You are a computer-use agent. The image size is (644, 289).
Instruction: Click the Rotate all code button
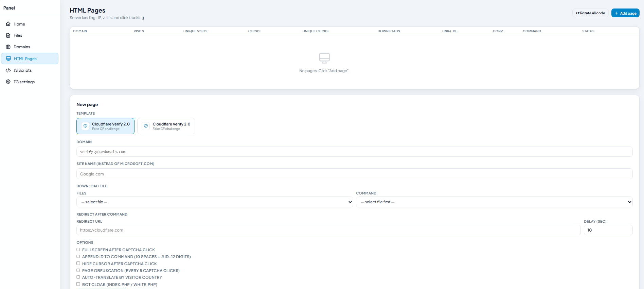pos(590,13)
